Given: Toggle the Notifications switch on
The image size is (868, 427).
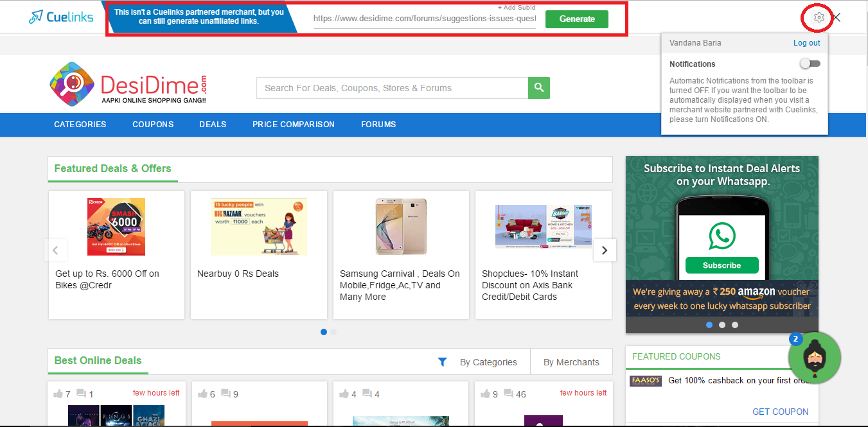Looking at the screenshot, I should point(810,64).
